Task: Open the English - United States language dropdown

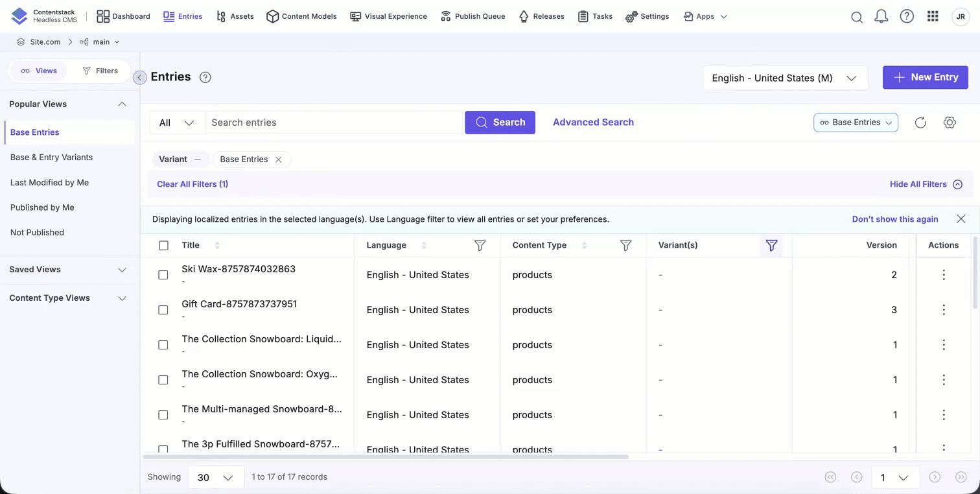Action: 784,78
